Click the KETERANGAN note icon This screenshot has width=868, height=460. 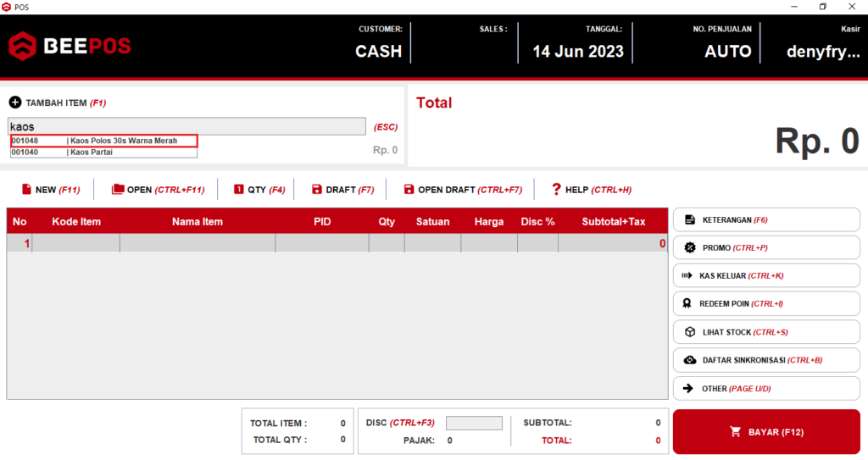coord(690,219)
